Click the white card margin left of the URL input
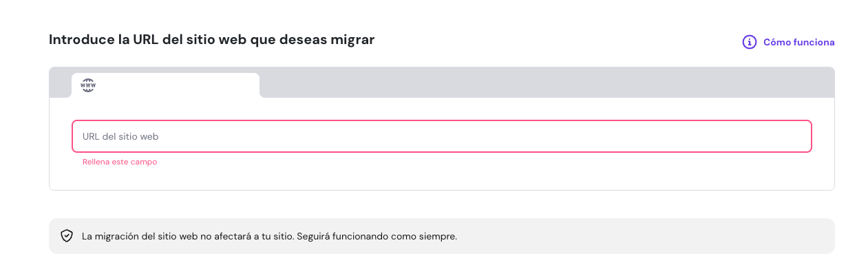The image size is (868, 278). click(61, 136)
